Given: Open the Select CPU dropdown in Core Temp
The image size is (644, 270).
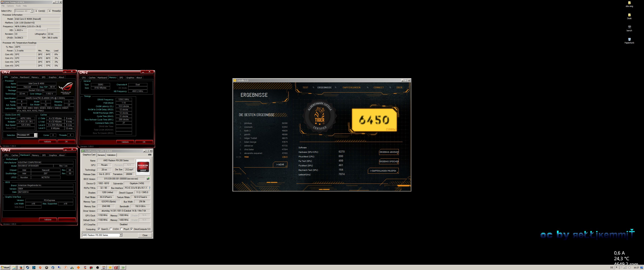Looking at the screenshot, I should pyautogui.click(x=24, y=11).
